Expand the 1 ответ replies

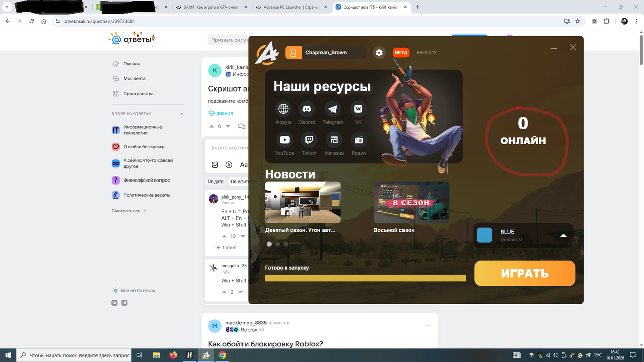226,247
